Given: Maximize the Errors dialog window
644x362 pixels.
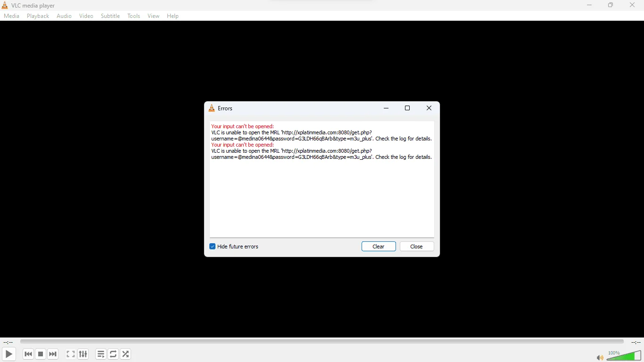Looking at the screenshot, I should (407, 108).
